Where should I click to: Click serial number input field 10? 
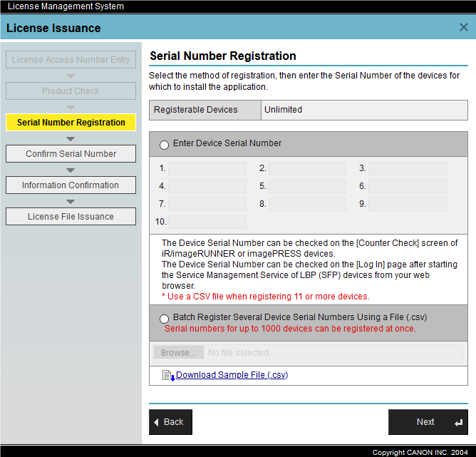click(207, 222)
